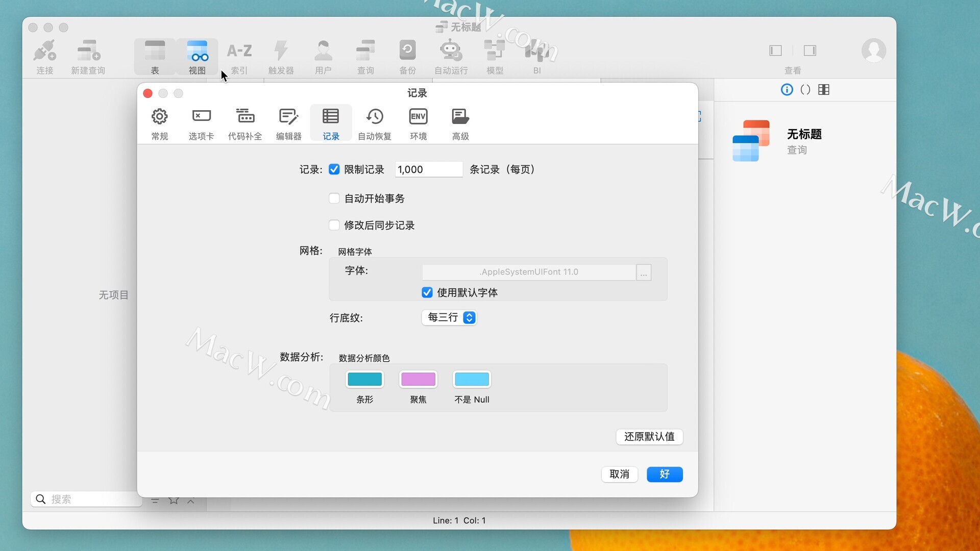
Task: Open the 行底纹 每三行 dropdown
Action: tap(450, 317)
